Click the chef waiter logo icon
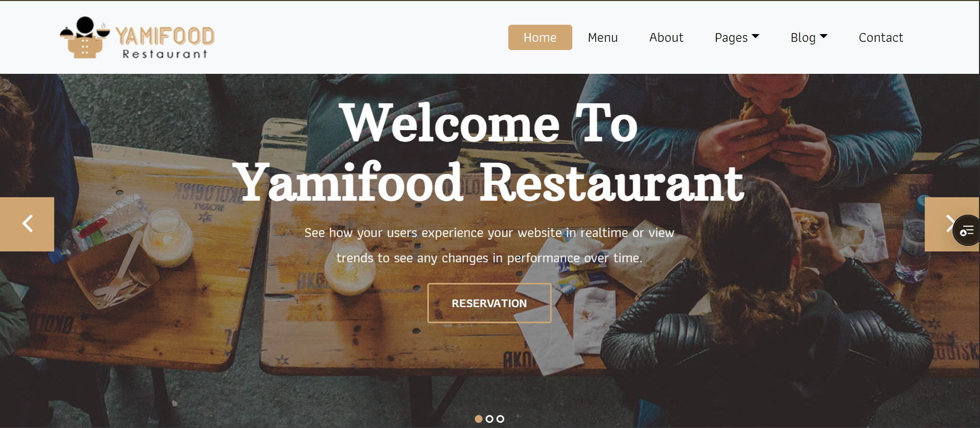This screenshot has height=428, width=980. pyautogui.click(x=85, y=37)
